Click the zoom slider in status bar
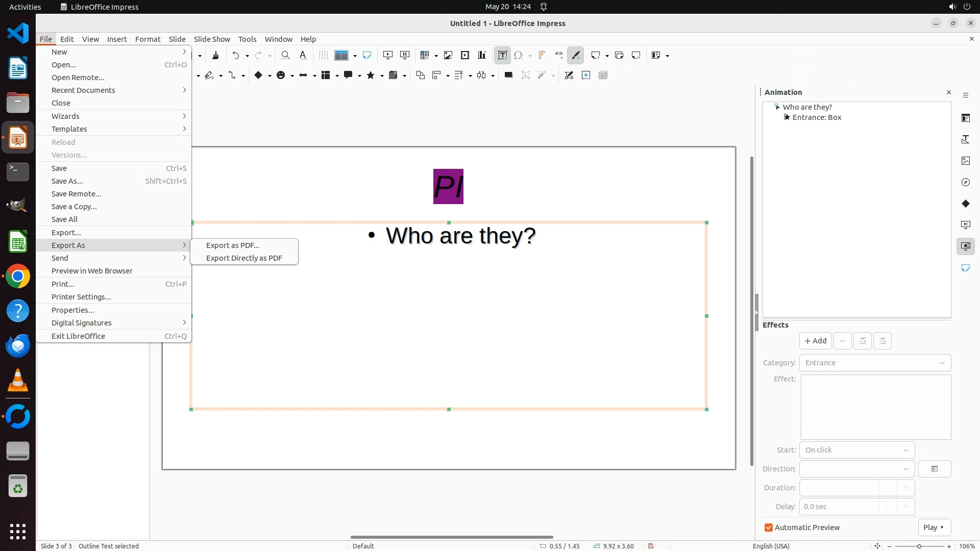Screen dimensions: 980x551 (919, 546)
